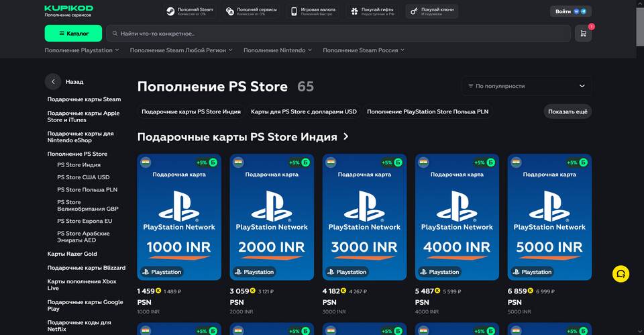The width and height of the screenshot is (644, 335).
Task: Click the Steam top-up icon in header
Action: [171, 11]
